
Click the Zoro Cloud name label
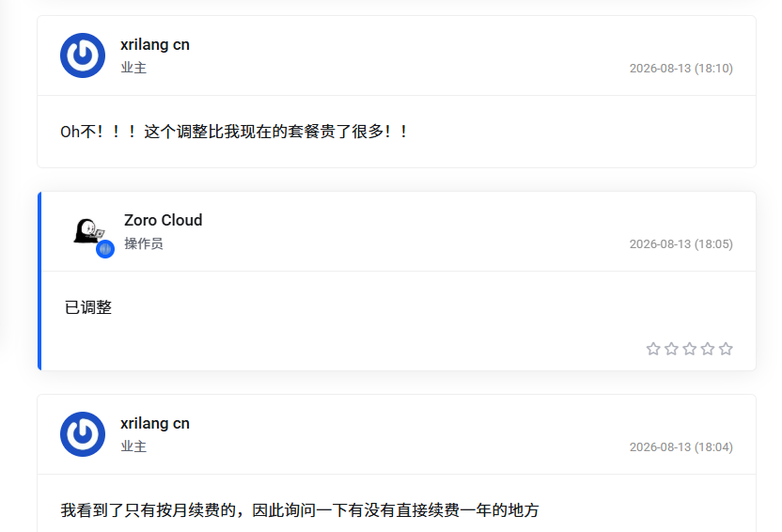tap(164, 220)
